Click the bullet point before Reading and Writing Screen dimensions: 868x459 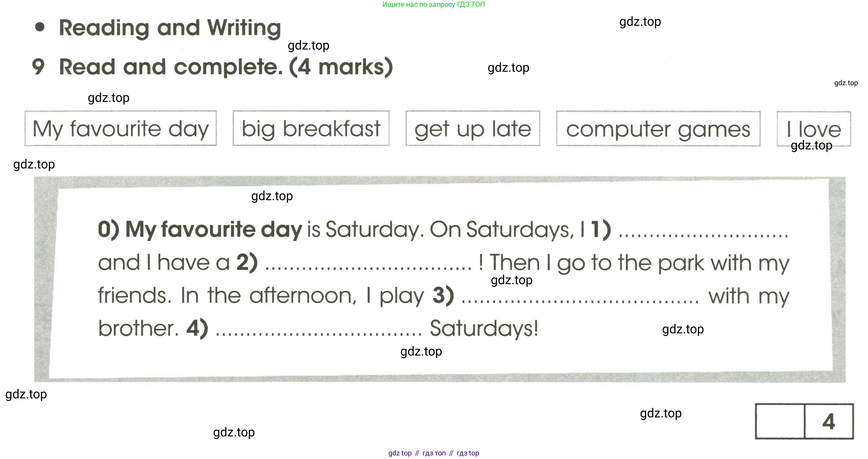click(x=40, y=27)
